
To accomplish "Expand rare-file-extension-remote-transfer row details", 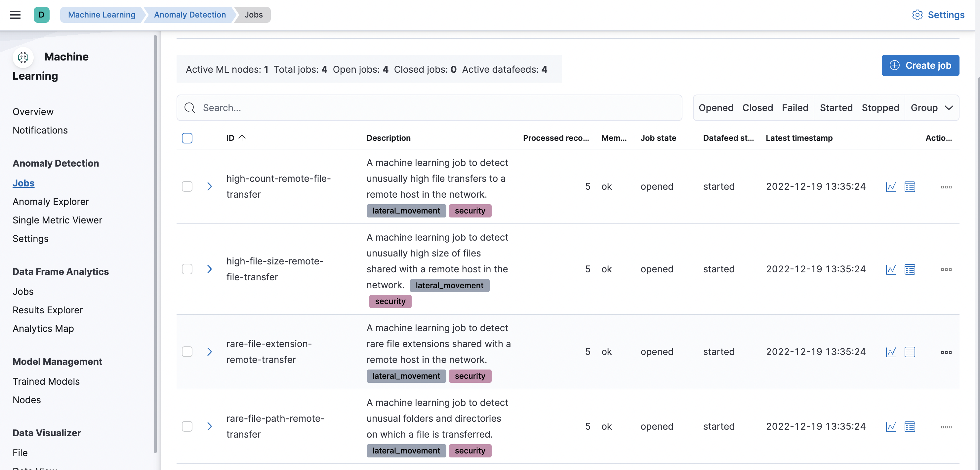I will 209,352.
